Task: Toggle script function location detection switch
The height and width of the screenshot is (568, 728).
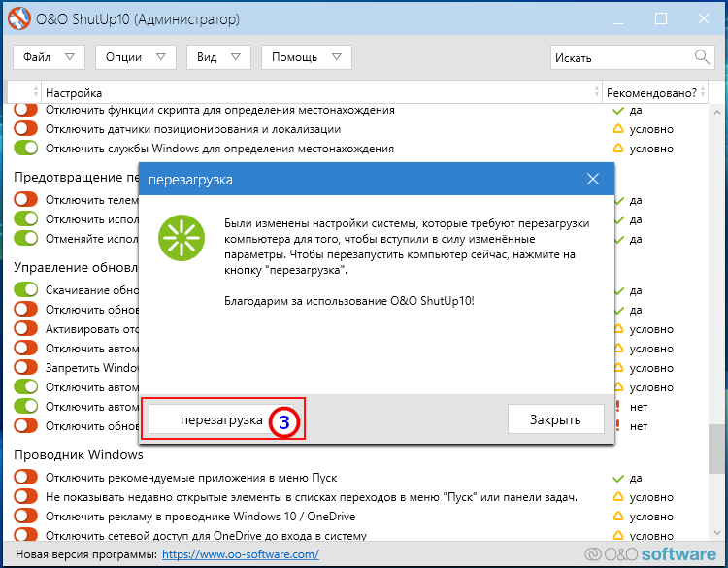Action: (x=25, y=110)
